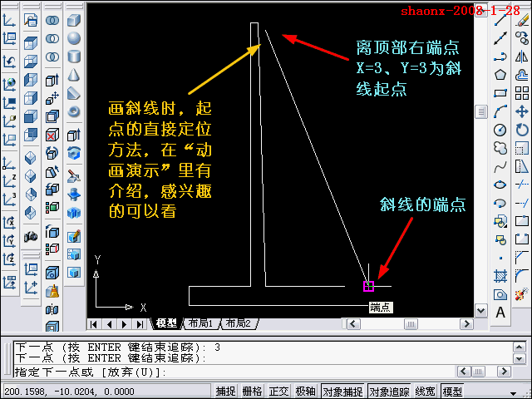Click the command line input prompt
This screenshot has height=399, width=532.
pos(249,372)
